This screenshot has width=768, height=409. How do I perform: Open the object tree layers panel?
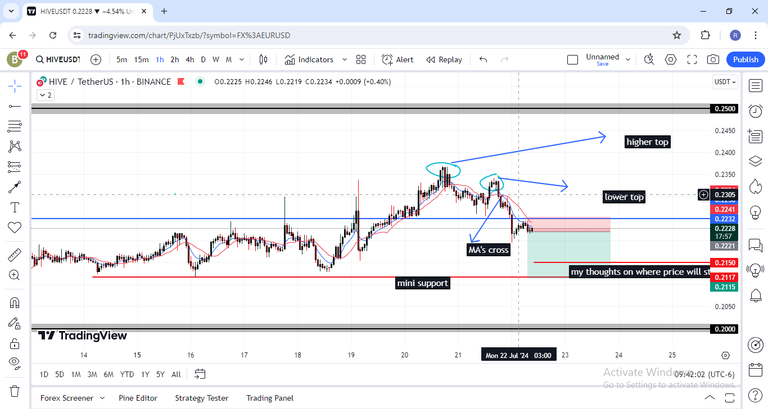click(x=755, y=161)
